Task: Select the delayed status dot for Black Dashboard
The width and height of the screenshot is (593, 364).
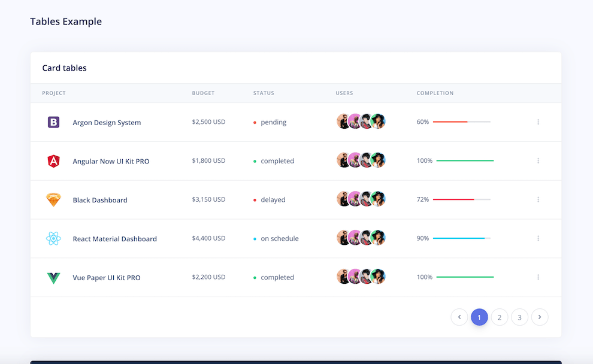Action: coord(255,199)
